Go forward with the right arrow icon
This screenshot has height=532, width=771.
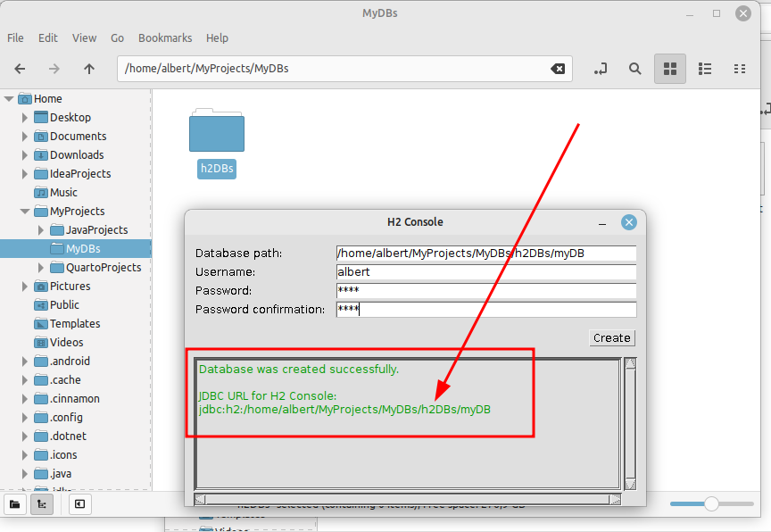click(x=54, y=69)
